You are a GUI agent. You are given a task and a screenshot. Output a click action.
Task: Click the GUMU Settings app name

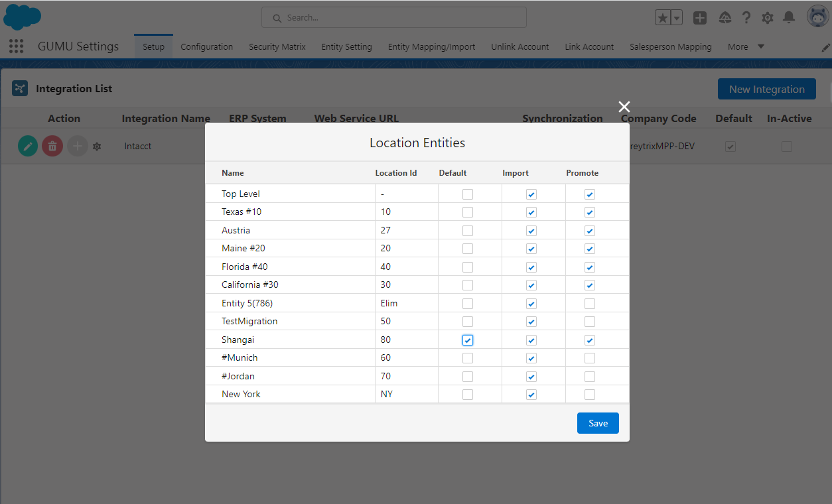pos(78,46)
